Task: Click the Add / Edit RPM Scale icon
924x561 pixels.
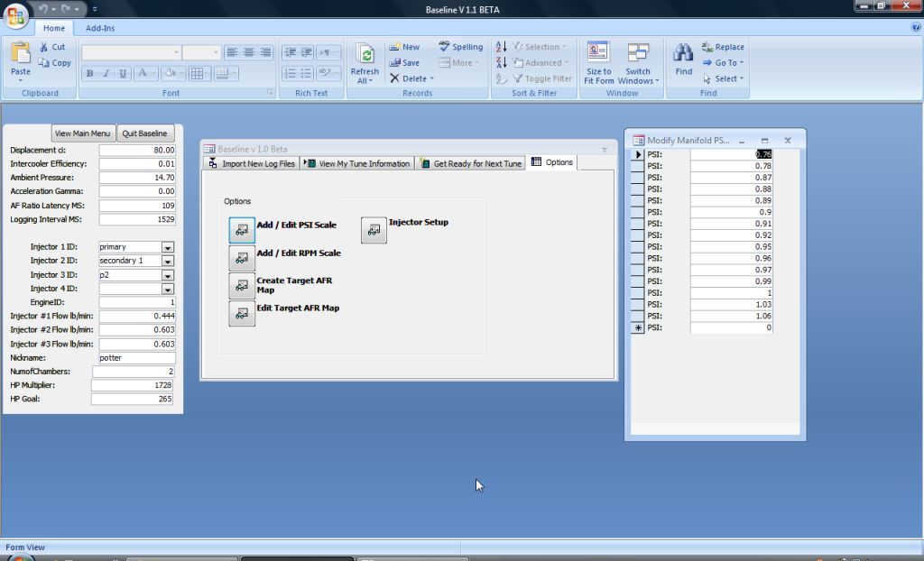Action: (242, 259)
